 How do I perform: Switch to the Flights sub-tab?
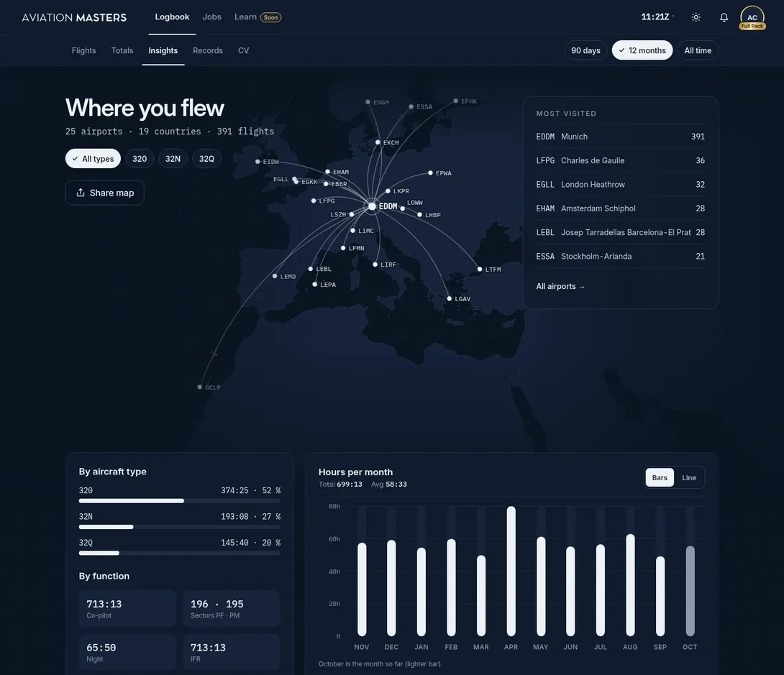point(83,50)
